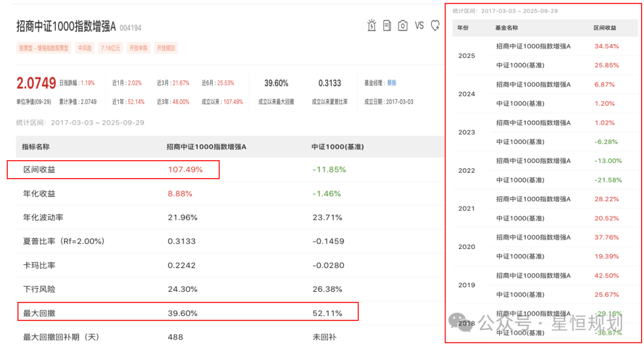644x349 pixels.
Task: Click the fund title 招商中证1000指数增强A
Action: (66, 27)
